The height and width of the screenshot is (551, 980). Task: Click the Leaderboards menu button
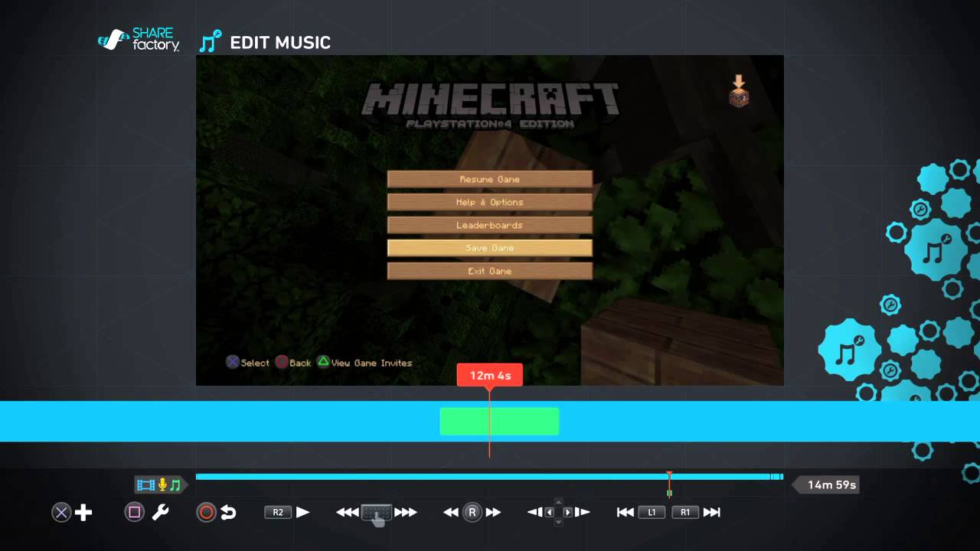pyautogui.click(x=490, y=225)
